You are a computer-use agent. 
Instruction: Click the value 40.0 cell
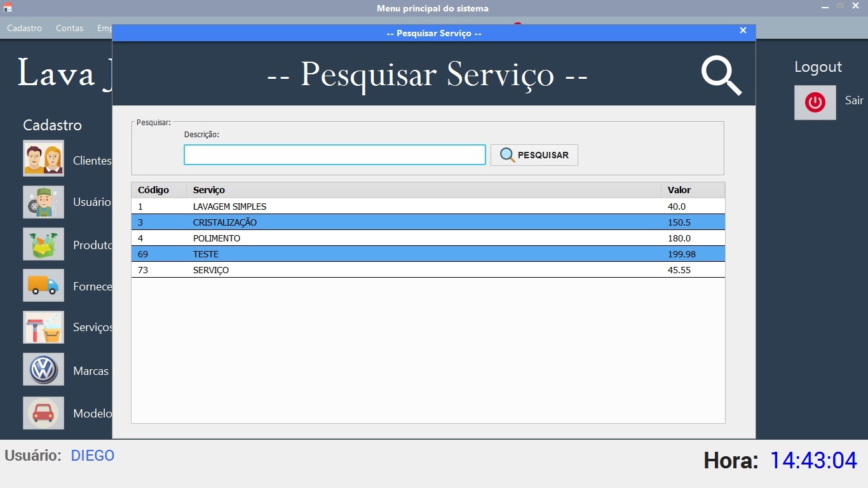[693, 207]
